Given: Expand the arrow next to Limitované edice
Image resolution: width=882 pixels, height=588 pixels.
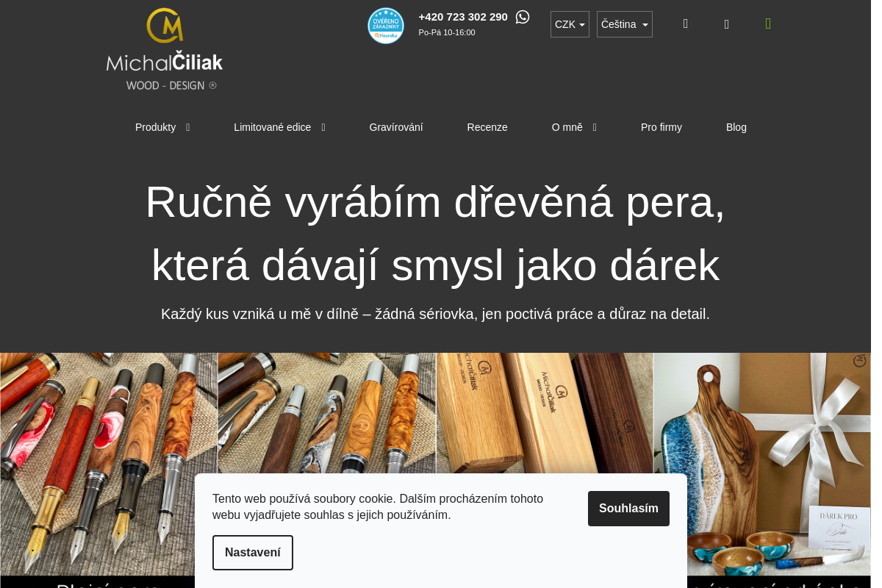Looking at the screenshot, I should pyautogui.click(x=323, y=127).
